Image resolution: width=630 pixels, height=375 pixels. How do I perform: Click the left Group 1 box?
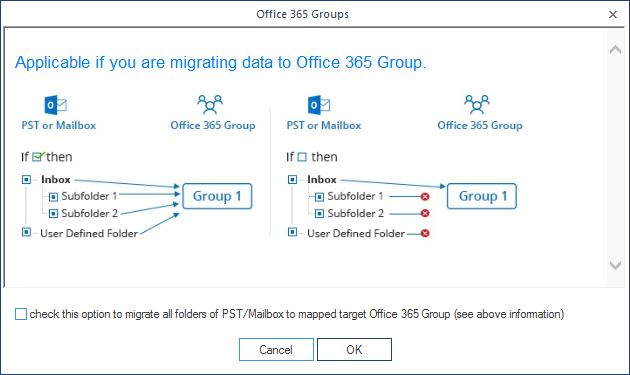click(217, 196)
